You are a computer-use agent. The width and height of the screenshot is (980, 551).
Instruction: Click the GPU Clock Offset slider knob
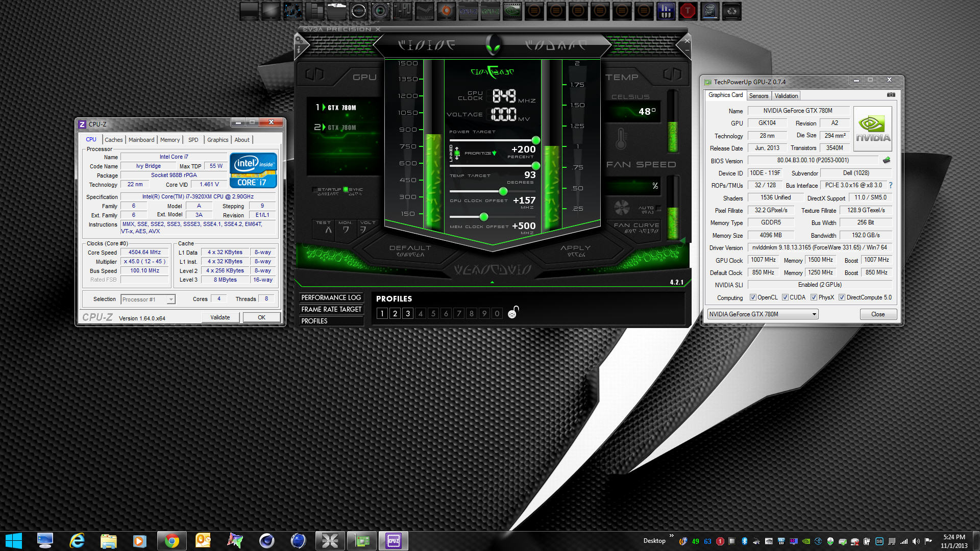[x=503, y=191]
